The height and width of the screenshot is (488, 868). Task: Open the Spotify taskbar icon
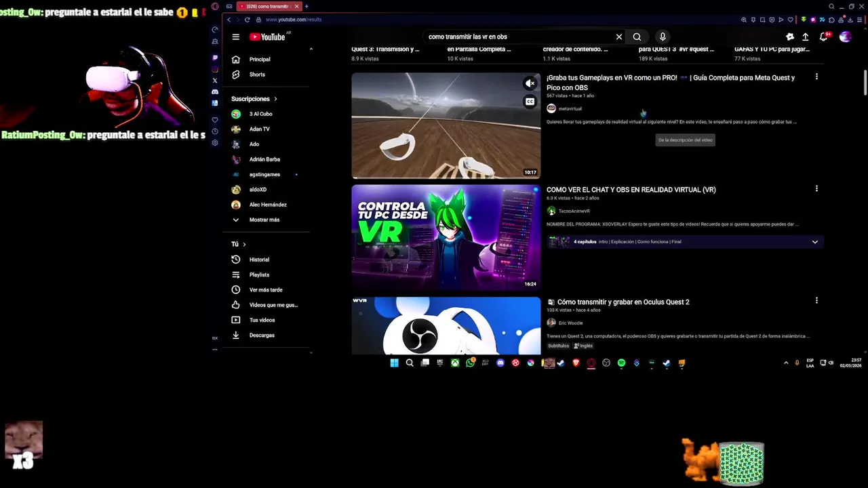(x=621, y=363)
